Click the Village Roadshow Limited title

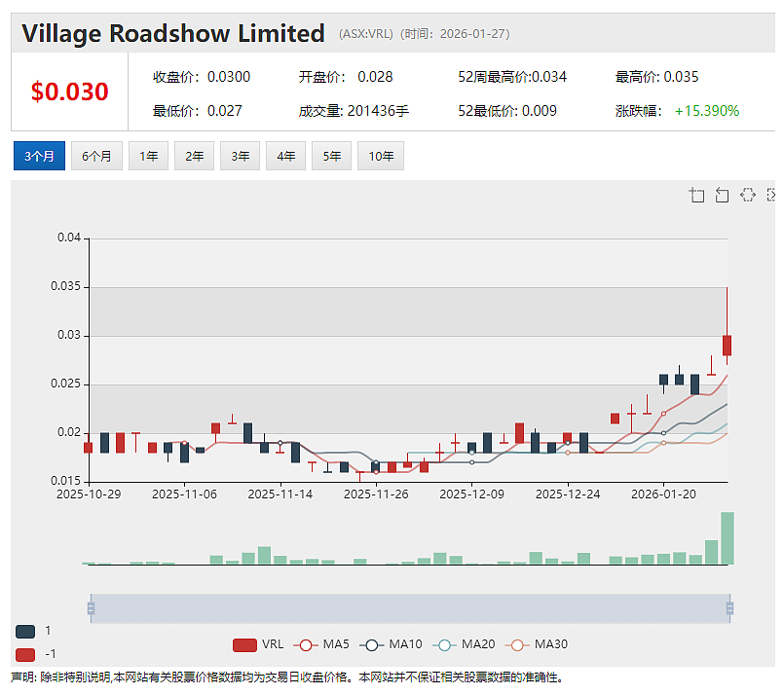(173, 33)
